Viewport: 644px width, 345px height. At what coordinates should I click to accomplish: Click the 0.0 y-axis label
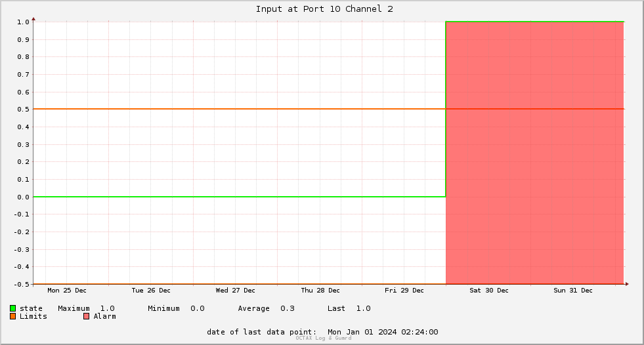coord(24,197)
